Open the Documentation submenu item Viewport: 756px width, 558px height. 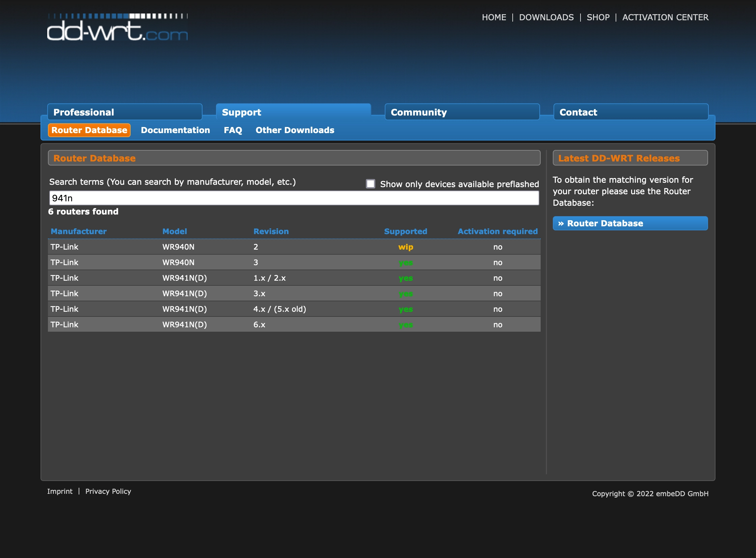point(175,130)
